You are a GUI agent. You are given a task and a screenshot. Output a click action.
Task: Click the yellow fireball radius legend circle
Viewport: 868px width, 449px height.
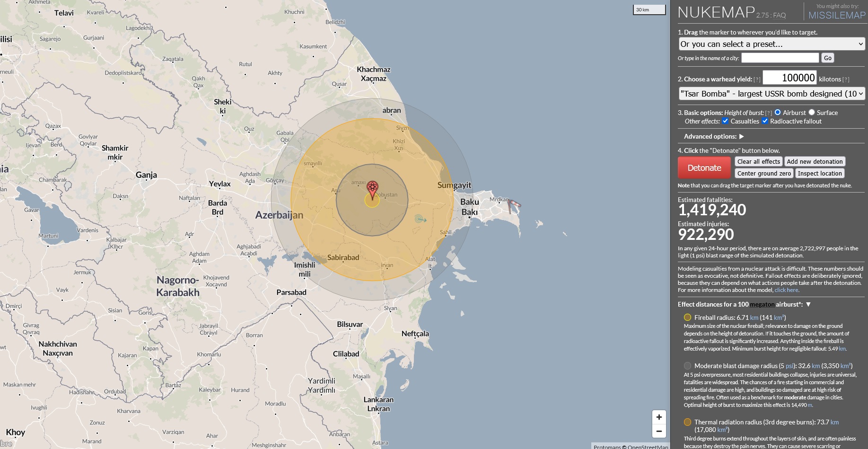point(687,317)
